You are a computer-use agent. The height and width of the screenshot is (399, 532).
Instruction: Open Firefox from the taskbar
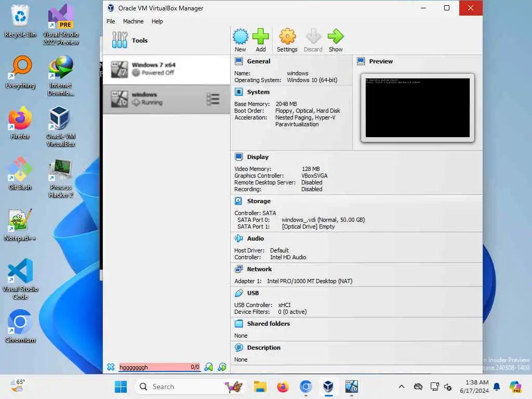pyautogui.click(x=283, y=387)
